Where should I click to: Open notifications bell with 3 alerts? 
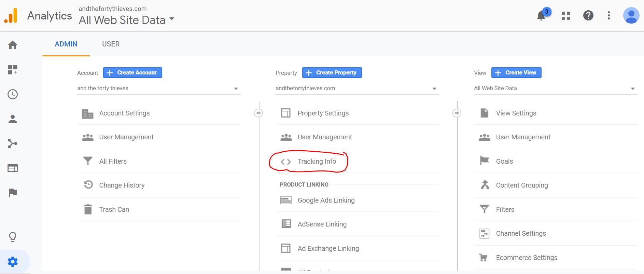point(542,15)
